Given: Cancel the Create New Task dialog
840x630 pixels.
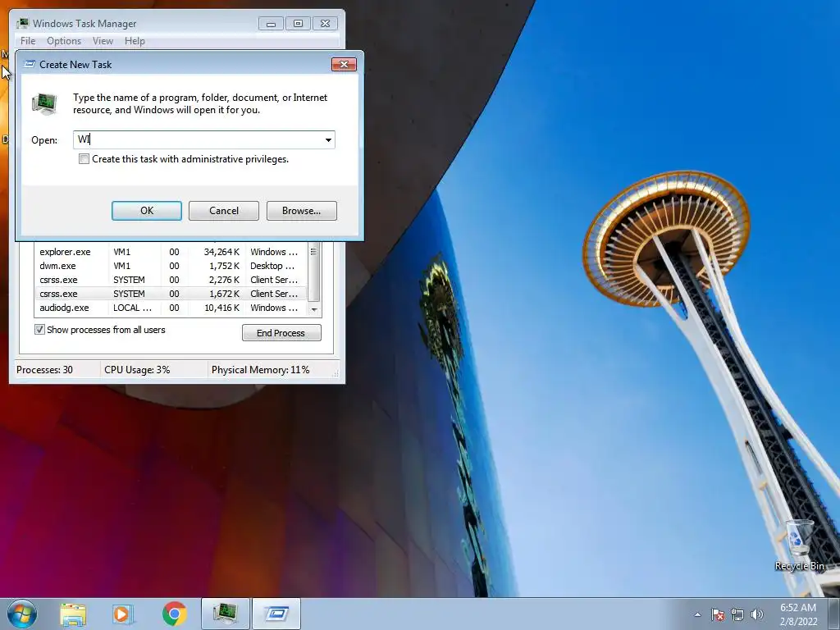Looking at the screenshot, I should (224, 211).
